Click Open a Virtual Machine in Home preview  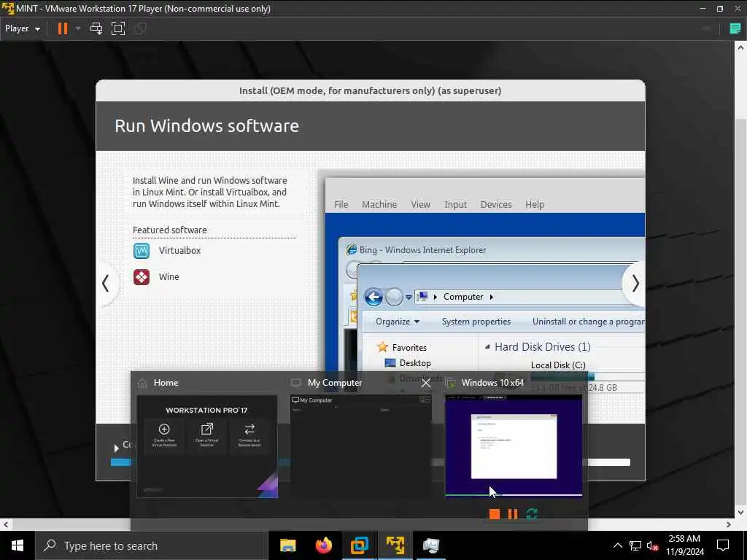click(x=206, y=436)
